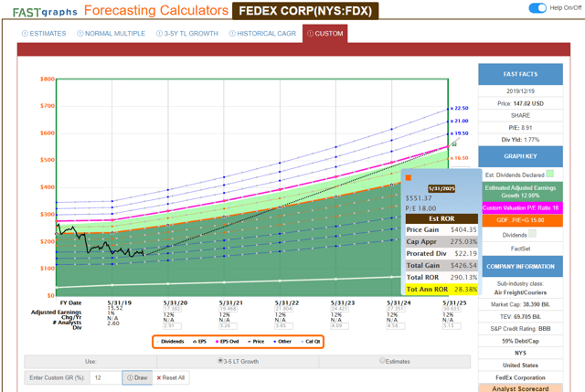Click the 5/31/25 dividend field 5.13
This screenshot has height=392, width=585.
point(452,326)
